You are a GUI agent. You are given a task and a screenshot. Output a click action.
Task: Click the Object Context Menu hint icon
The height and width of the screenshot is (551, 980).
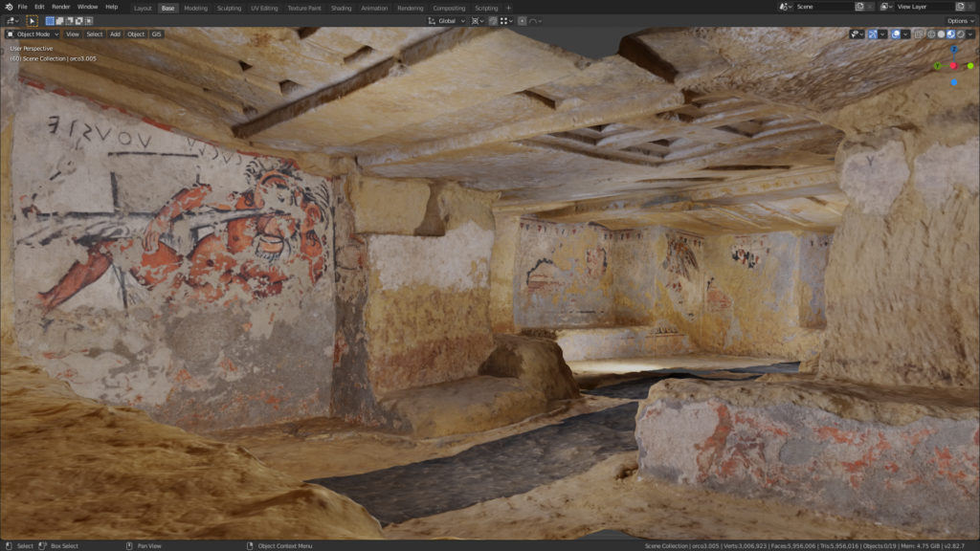[x=250, y=546]
